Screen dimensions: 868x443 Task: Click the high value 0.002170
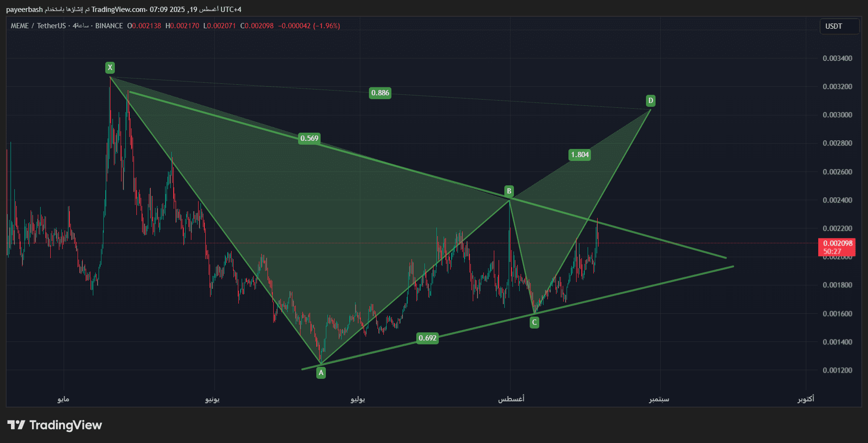pos(185,26)
